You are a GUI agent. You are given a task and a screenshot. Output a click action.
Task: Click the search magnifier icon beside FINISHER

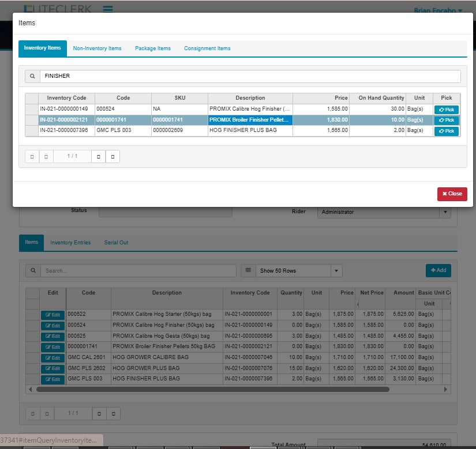pyautogui.click(x=32, y=76)
